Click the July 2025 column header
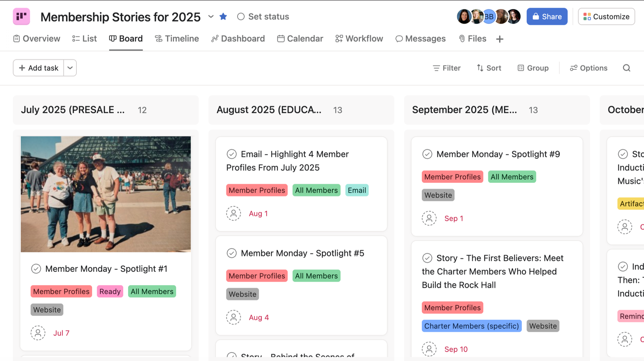644x361 pixels. (x=106, y=110)
